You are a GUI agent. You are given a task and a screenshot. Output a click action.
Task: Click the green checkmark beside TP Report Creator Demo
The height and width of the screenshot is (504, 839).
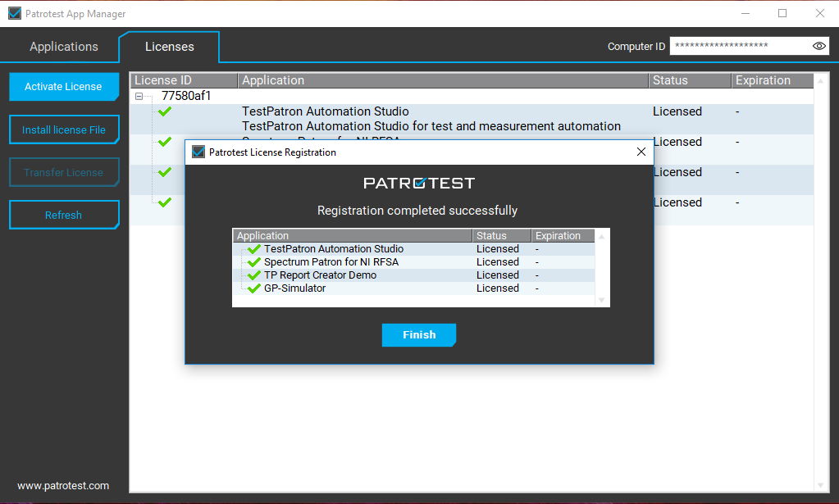(x=254, y=275)
